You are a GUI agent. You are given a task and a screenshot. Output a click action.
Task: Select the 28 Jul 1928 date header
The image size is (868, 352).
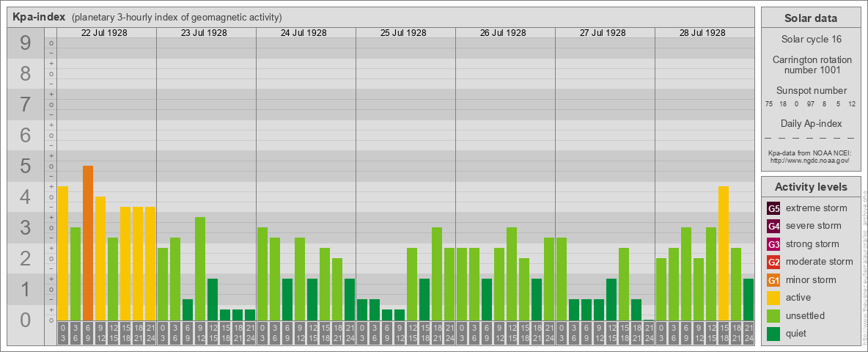[702, 33]
